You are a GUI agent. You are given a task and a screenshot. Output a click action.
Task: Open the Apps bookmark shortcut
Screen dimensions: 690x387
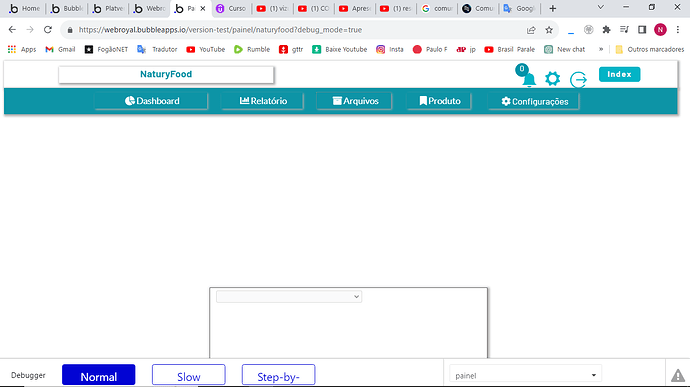point(22,49)
